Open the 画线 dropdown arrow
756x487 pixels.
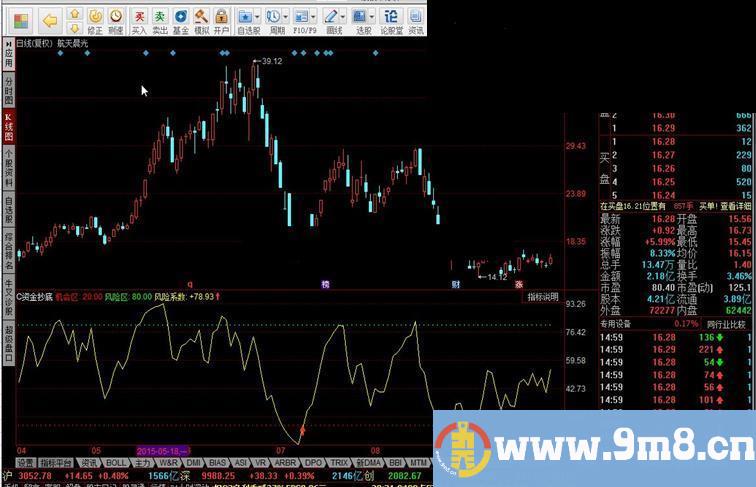pos(345,17)
